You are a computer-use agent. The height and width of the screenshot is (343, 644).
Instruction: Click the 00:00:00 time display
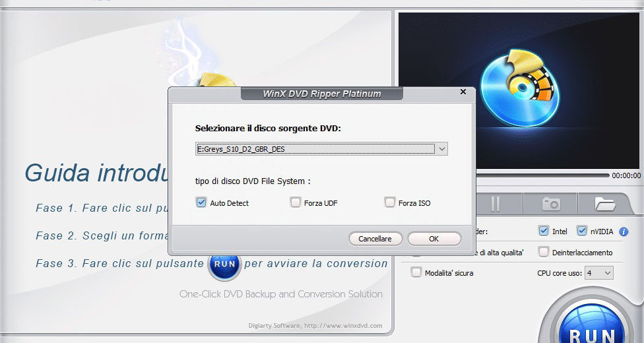(x=626, y=175)
